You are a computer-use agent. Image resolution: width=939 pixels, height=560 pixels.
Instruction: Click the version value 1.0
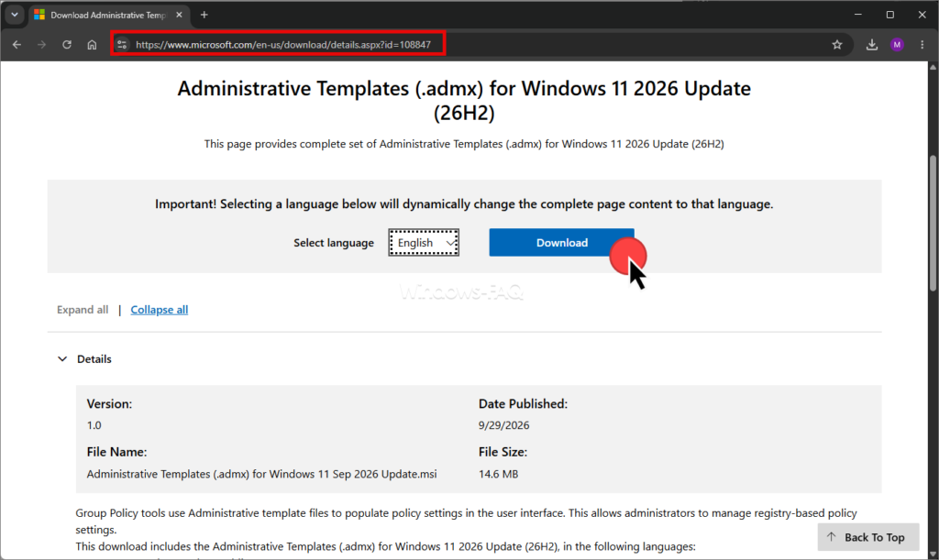click(x=94, y=425)
